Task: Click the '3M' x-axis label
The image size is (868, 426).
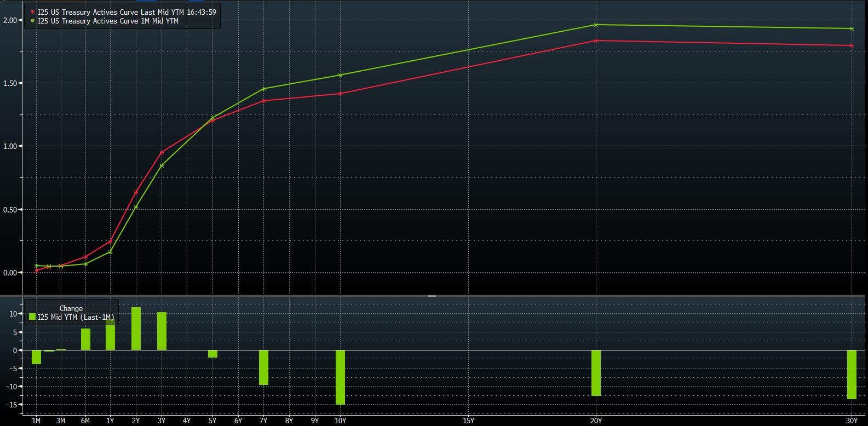Action: (61, 421)
